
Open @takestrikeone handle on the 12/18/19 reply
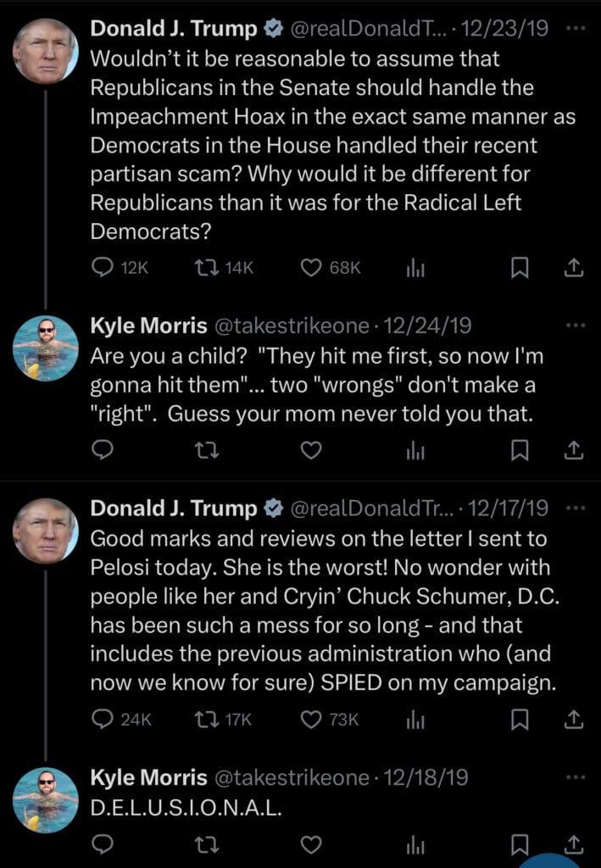(x=292, y=777)
